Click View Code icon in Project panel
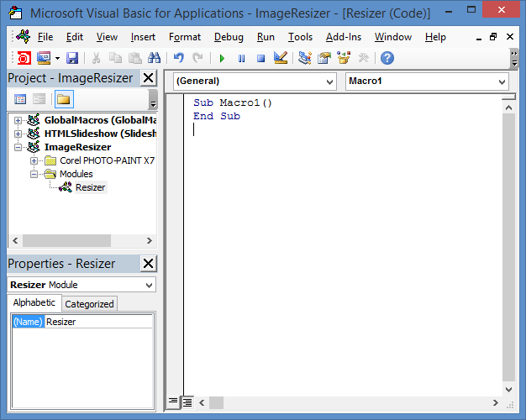 [20, 99]
